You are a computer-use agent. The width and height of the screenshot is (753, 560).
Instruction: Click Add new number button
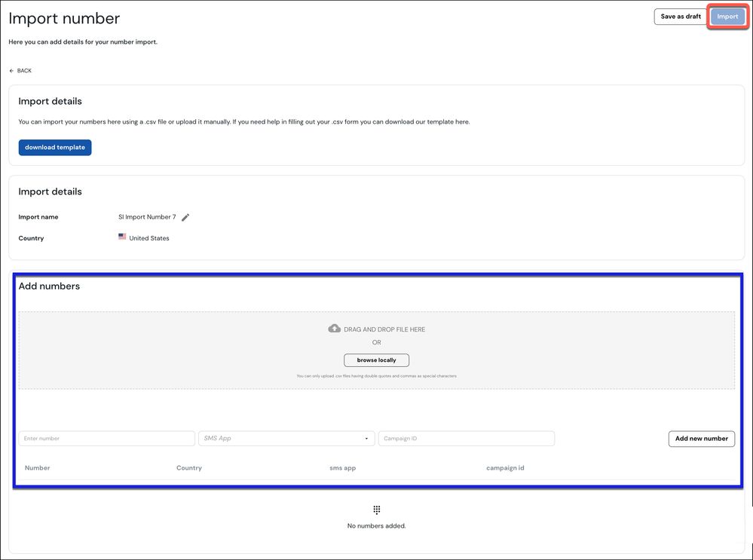(702, 439)
